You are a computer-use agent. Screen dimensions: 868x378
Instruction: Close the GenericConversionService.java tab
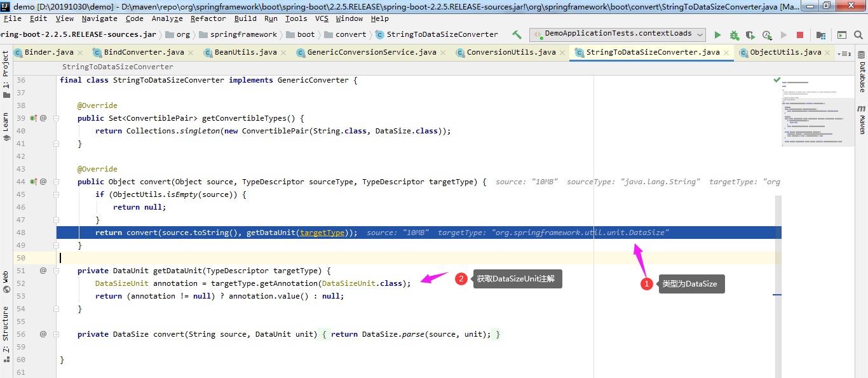(444, 53)
